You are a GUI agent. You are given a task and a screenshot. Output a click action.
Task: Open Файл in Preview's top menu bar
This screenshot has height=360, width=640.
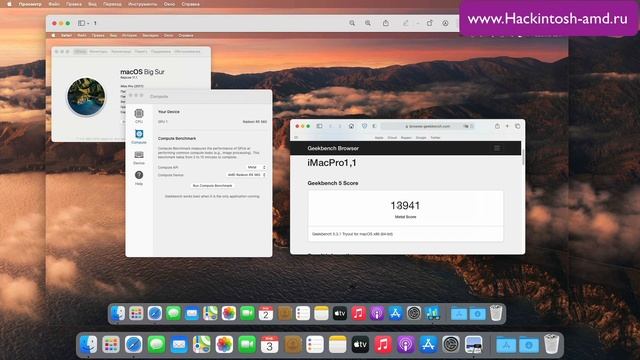54,4
